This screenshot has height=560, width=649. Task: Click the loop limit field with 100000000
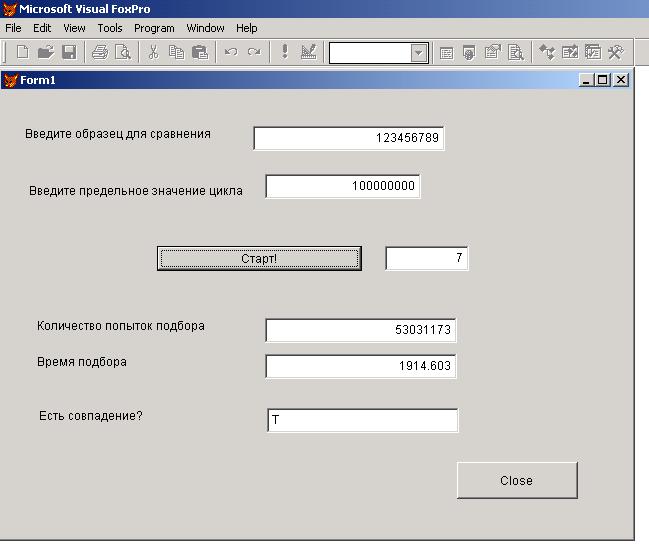[342, 186]
